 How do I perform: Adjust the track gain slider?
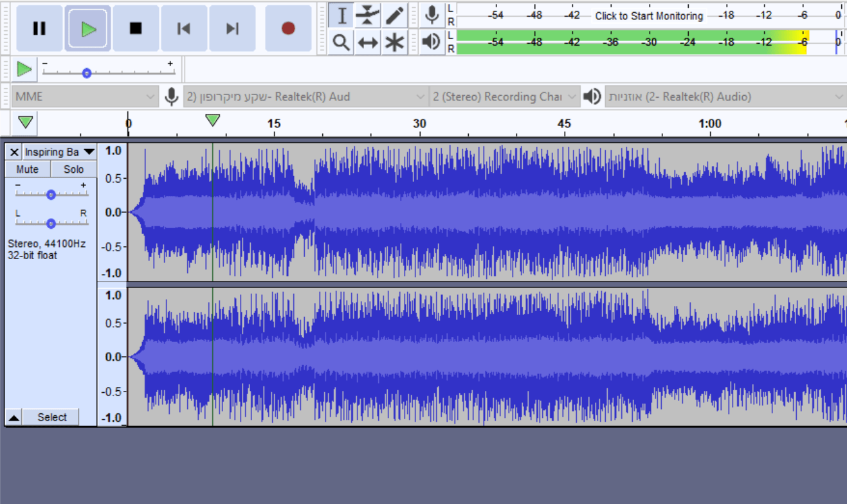51,194
